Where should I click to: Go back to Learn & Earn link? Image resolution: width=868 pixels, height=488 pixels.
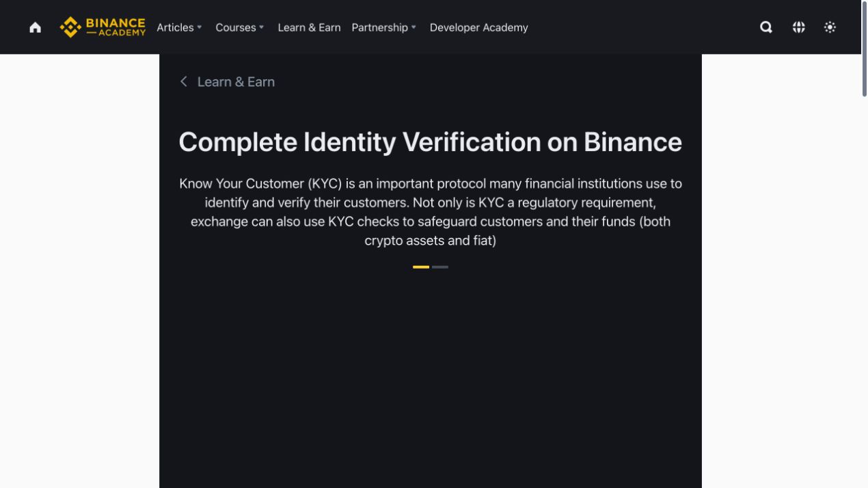point(227,81)
